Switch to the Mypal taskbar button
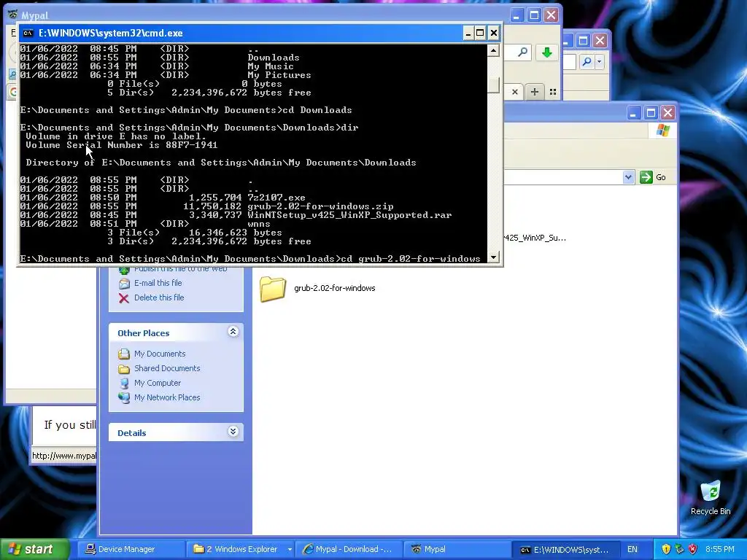The image size is (747, 560). click(457, 550)
